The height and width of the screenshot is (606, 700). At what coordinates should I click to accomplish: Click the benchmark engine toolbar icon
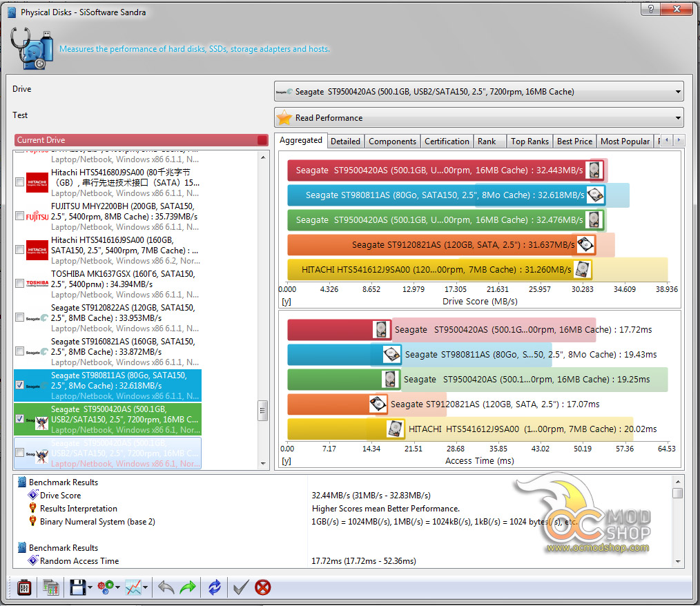point(24,587)
